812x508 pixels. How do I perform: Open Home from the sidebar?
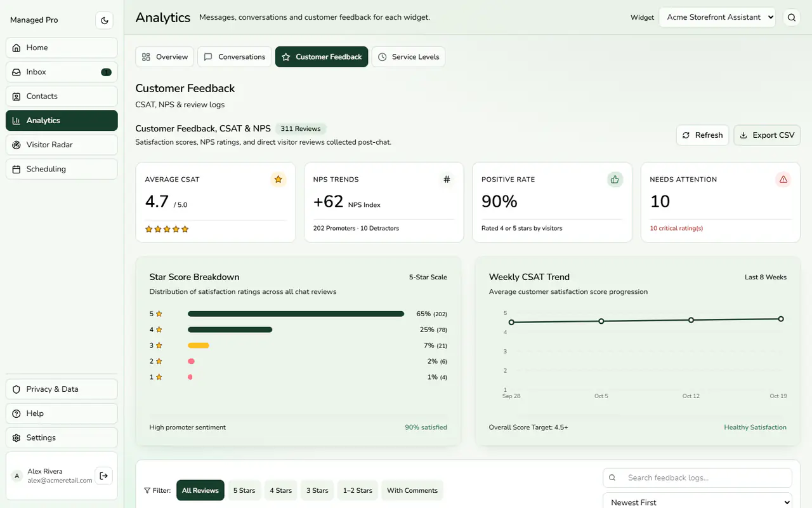(x=62, y=48)
